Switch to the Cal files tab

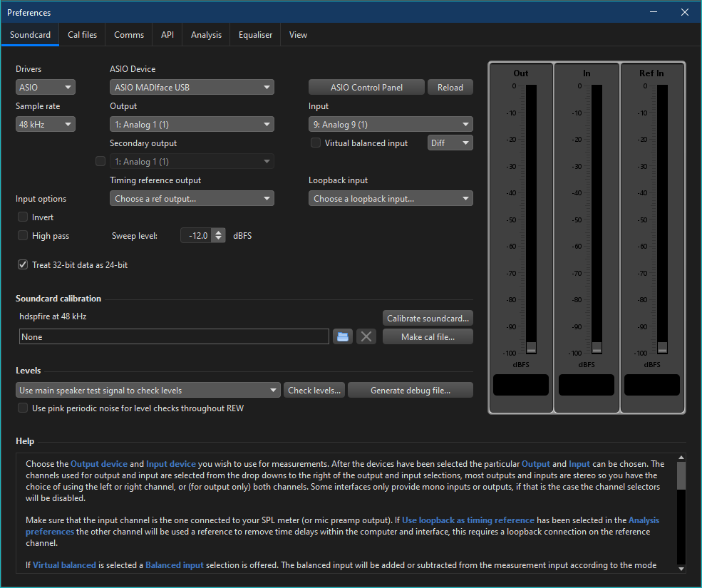[83, 35]
